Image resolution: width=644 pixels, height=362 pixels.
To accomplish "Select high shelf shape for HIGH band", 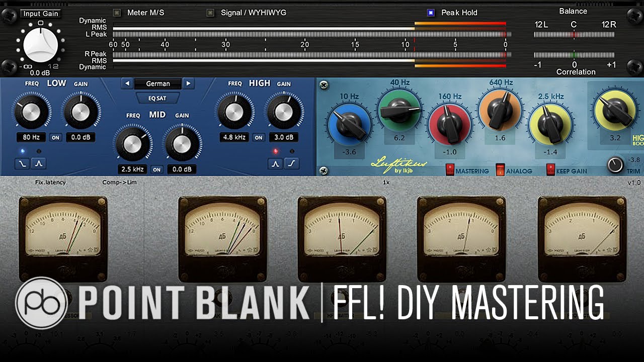I will pyautogui.click(x=292, y=163).
